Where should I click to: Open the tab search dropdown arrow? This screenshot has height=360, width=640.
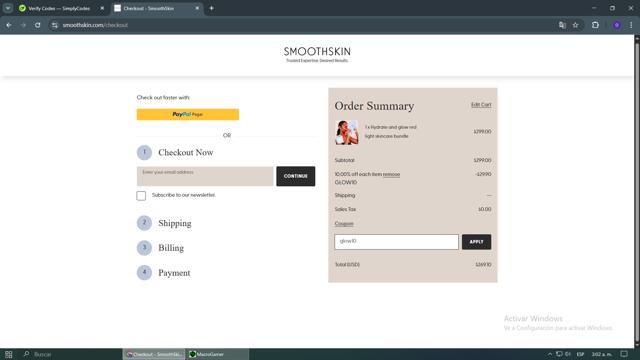pyautogui.click(x=8, y=8)
